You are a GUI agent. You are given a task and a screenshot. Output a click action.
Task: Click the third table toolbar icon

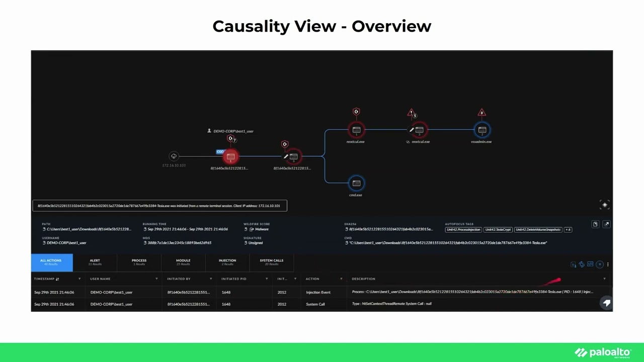(590, 264)
